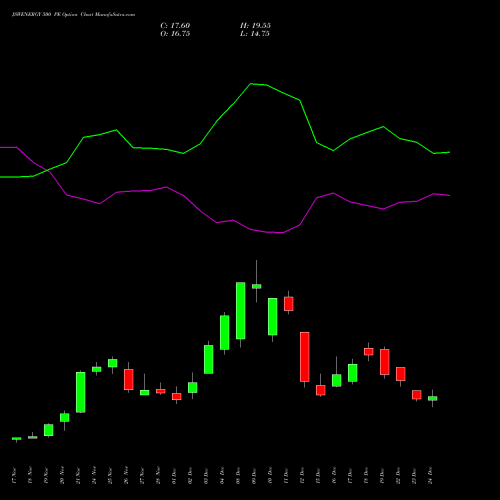Select the red candle for 23 Dec
The height and width of the screenshot is (500, 500).
tap(417, 395)
